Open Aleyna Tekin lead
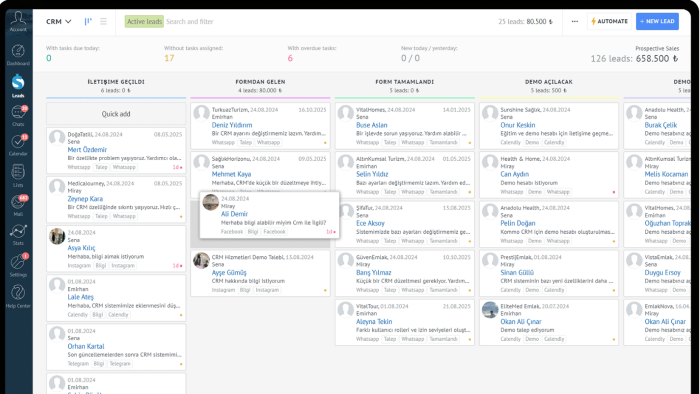 [x=374, y=321]
